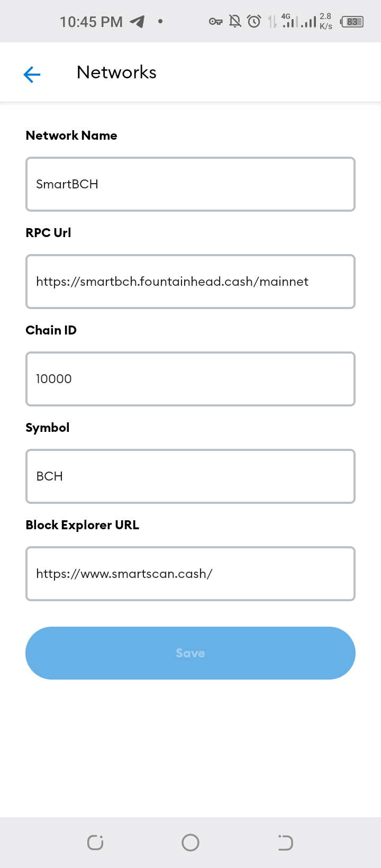Tap the notification dot indicator
This screenshot has width=381, height=868.
(x=160, y=22)
